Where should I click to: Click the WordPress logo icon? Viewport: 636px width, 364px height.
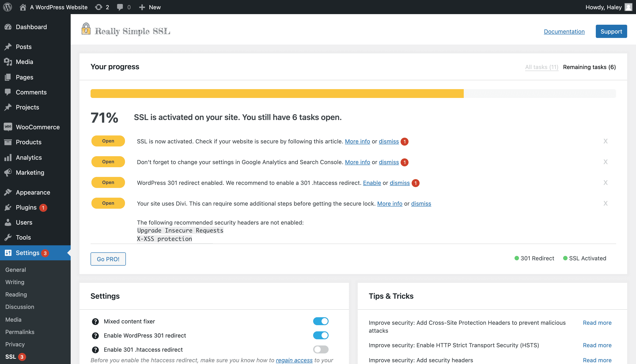(x=8, y=7)
